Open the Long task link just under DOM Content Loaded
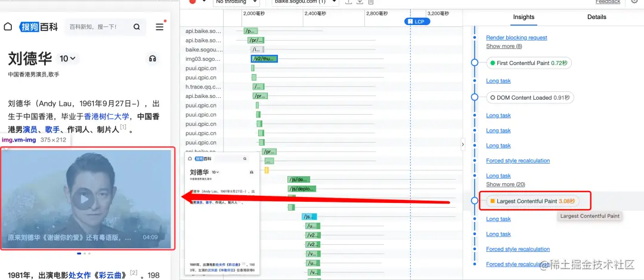 [x=499, y=115]
